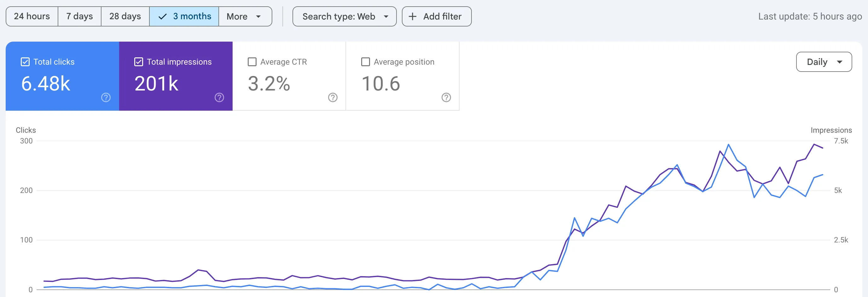Click the Add filter button
Viewport: 868px width, 297px height.
[x=436, y=16]
